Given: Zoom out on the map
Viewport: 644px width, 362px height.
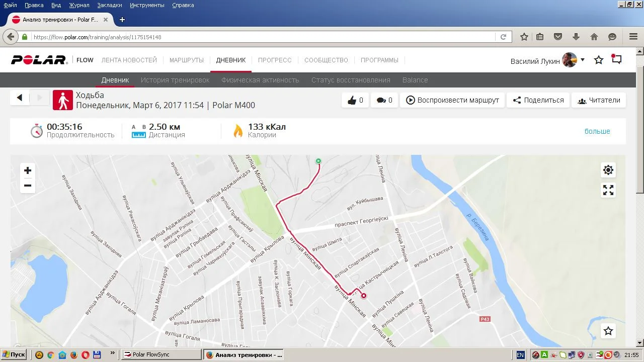Looking at the screenshot, I should pos(28,186).
